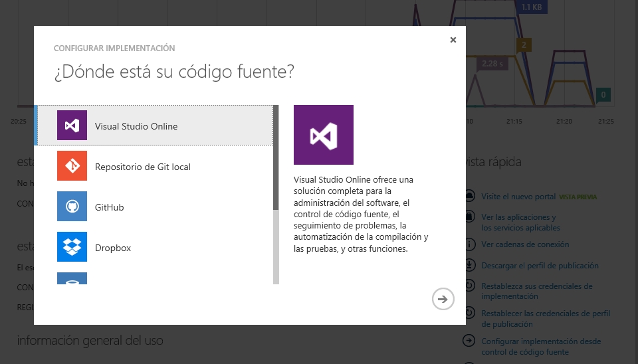Click the 2.28 s chart label

[x=492, y=64]
